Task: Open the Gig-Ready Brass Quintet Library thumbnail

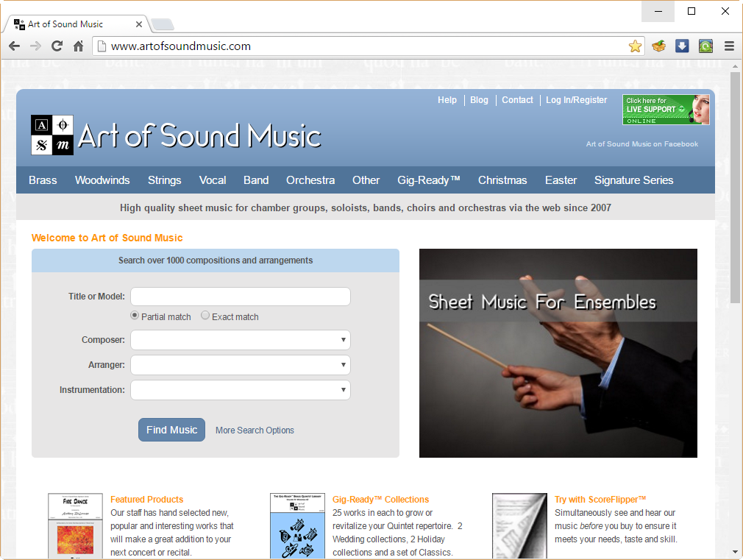Action: click(298, 526)
